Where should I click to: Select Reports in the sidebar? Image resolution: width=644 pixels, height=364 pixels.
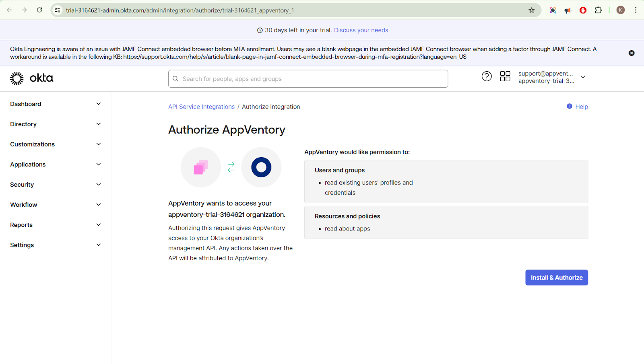point(21,224)
